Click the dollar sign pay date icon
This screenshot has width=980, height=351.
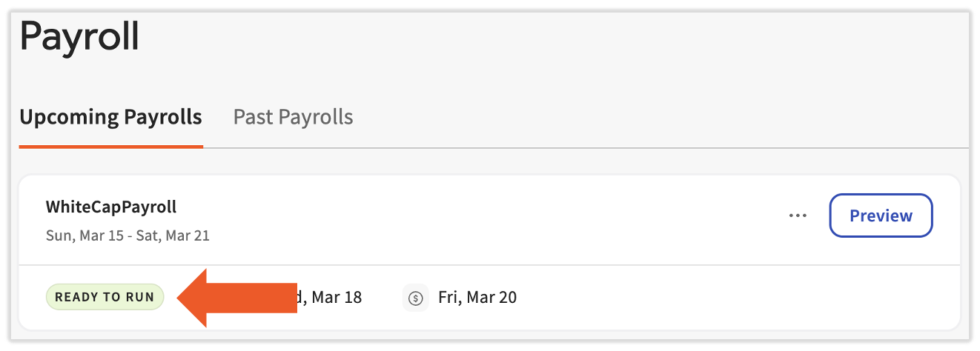pyautogui.click(x=416, y=298)
